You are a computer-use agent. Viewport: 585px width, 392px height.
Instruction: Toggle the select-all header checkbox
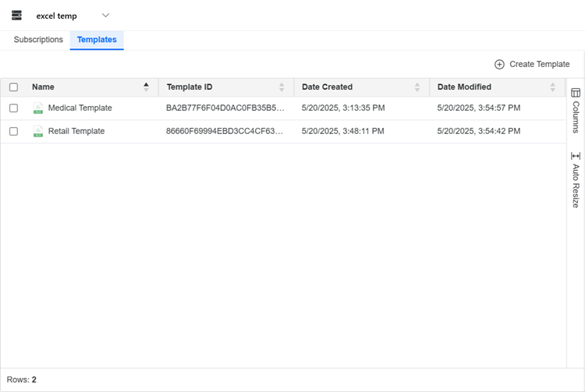(13, 87)
